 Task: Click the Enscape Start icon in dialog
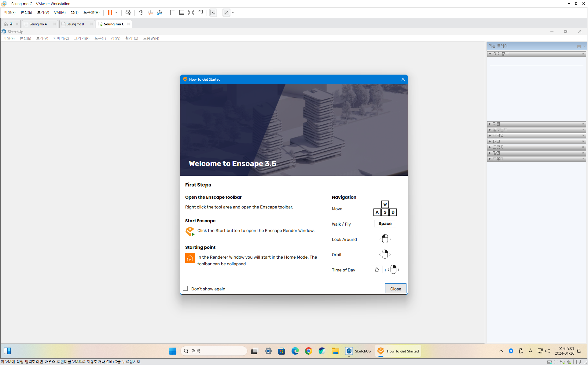pyautogui.click(x=190, y=231)
